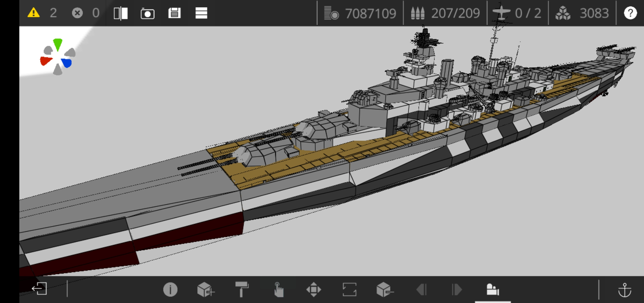Open part info with the 'i' icon
Image resolution: width=644 pixels, height=303 pixels.
click(x=170, y=290)
